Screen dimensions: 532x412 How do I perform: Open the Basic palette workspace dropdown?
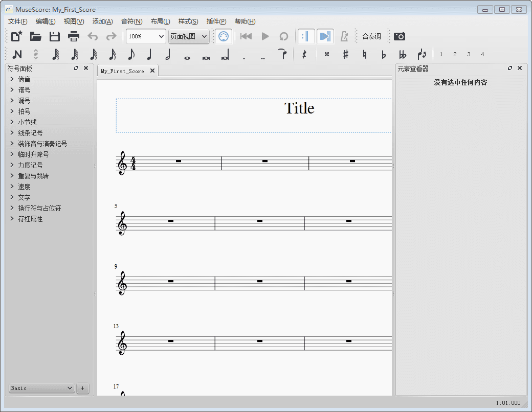pyautogui.click(x=41, y=388)
